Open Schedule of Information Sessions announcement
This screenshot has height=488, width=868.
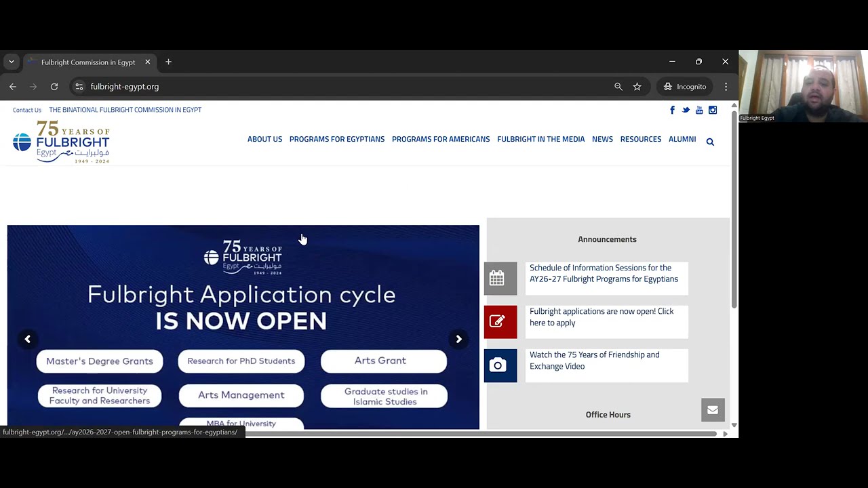point(604,273)
